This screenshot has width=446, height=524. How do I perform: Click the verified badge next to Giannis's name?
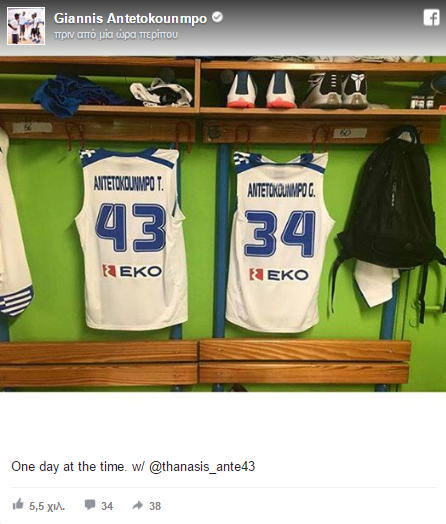(217, 17)
